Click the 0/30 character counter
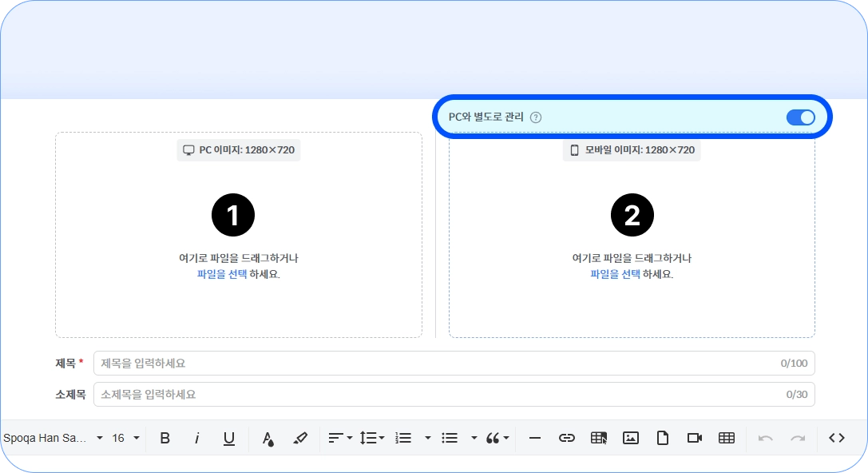 [x=797, y=395]
